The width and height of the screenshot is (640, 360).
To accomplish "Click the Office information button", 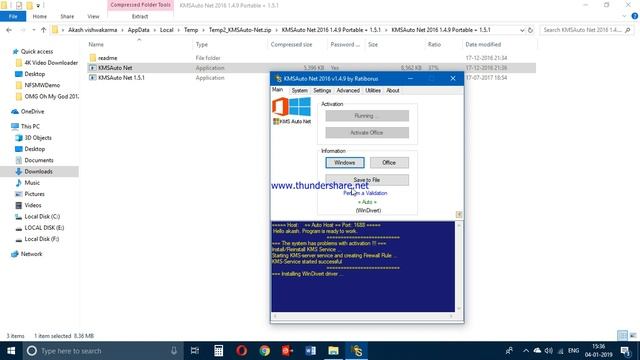I will pos(389,162).
